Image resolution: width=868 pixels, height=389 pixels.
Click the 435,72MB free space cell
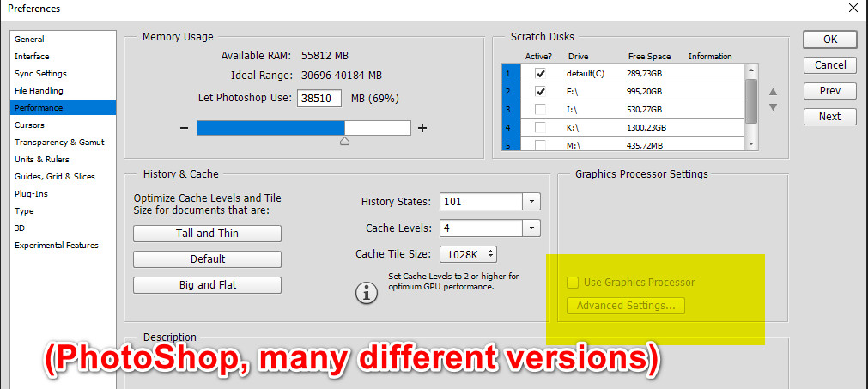(646, 145)
